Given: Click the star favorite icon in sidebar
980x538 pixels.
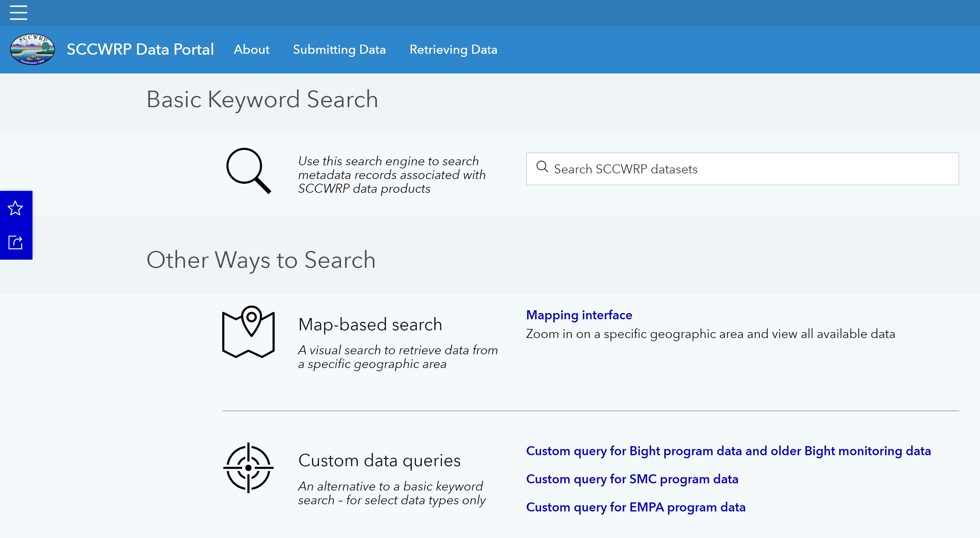Looking at the screenshot, I should (16, 208).
